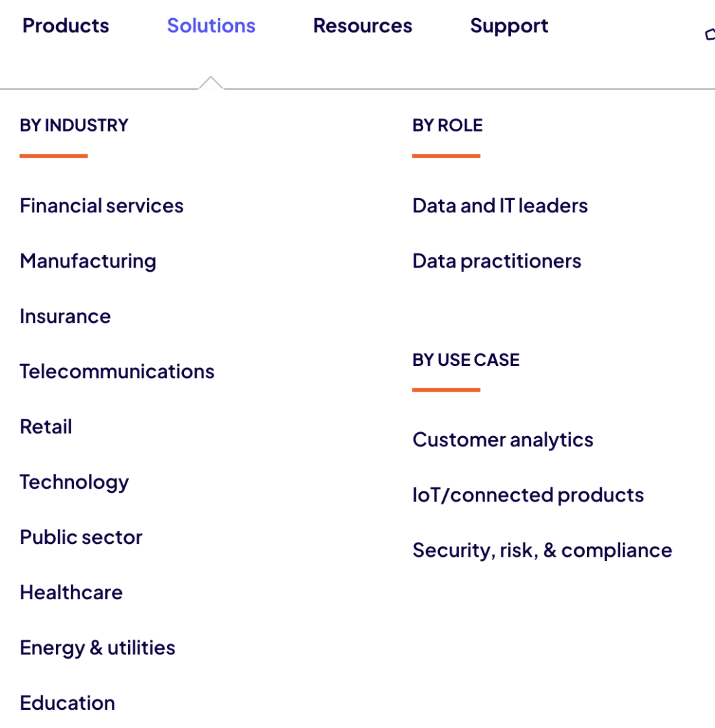Open IoT/connected products

point(528,495)
